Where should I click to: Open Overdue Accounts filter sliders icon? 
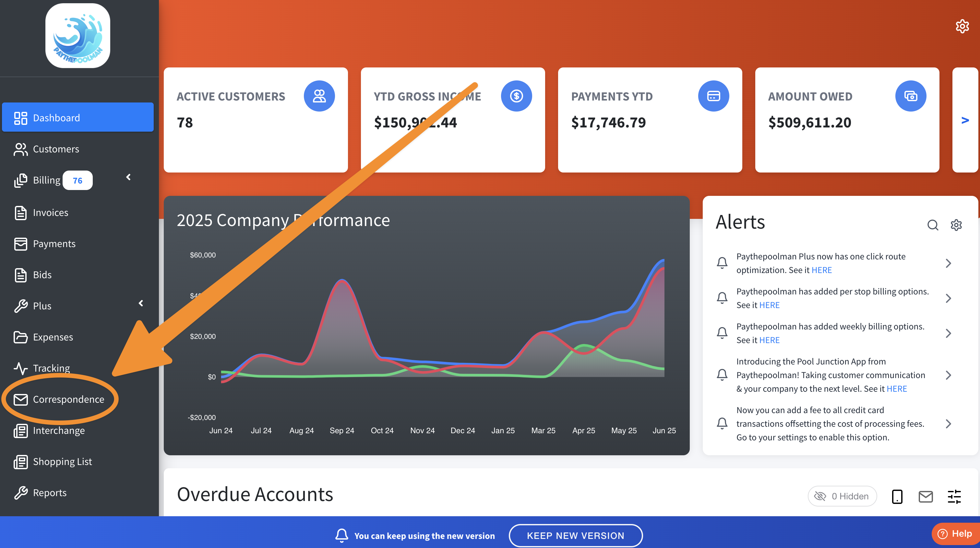954,496
